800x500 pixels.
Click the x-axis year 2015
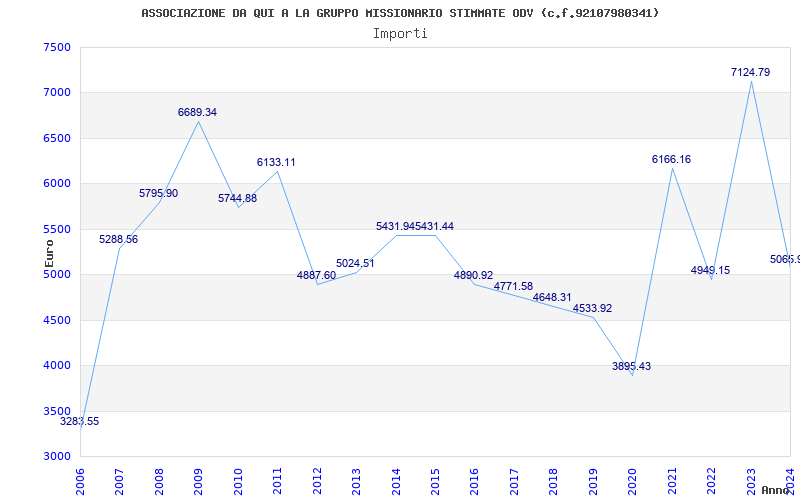coord(435,482)
